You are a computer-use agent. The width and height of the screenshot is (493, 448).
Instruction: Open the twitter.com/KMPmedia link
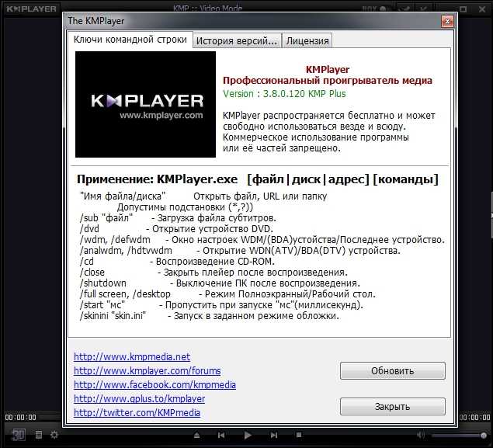137,412
